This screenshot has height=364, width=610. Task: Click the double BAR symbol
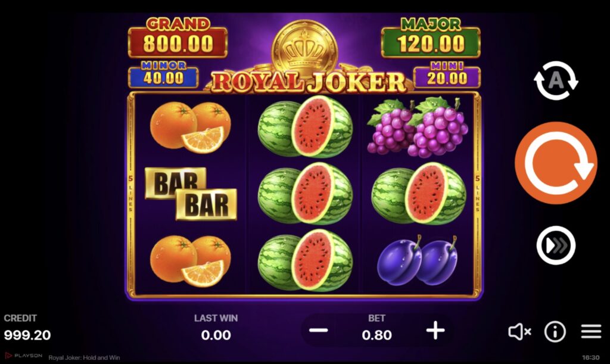[x=191, y=193]
